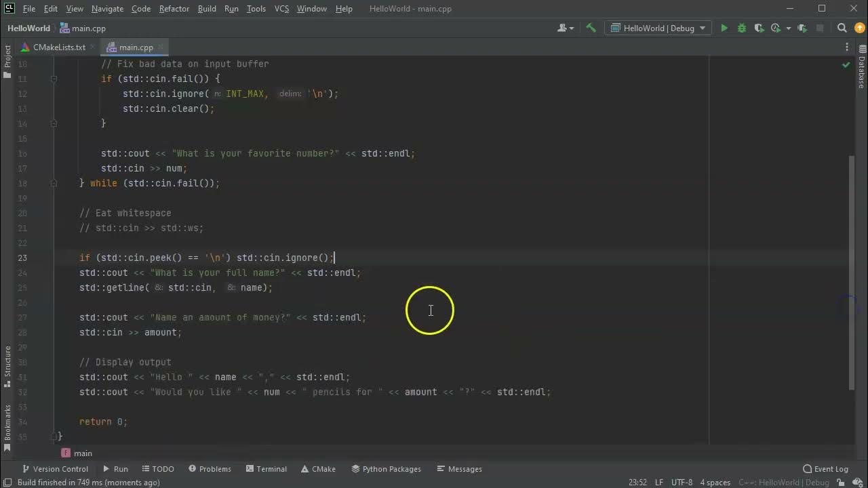Change the LF line separator
This screenshot has height=488, width=868.
click(x=659, y=483)
